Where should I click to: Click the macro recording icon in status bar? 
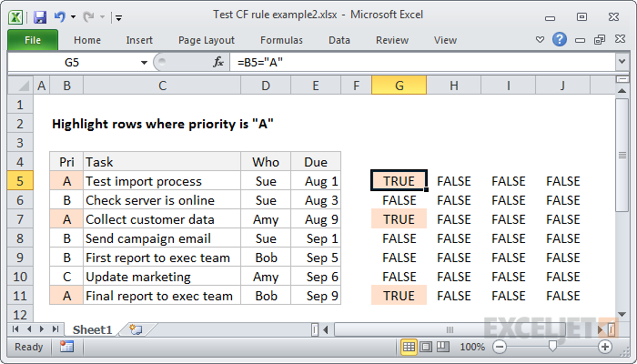tap(66, 347)
